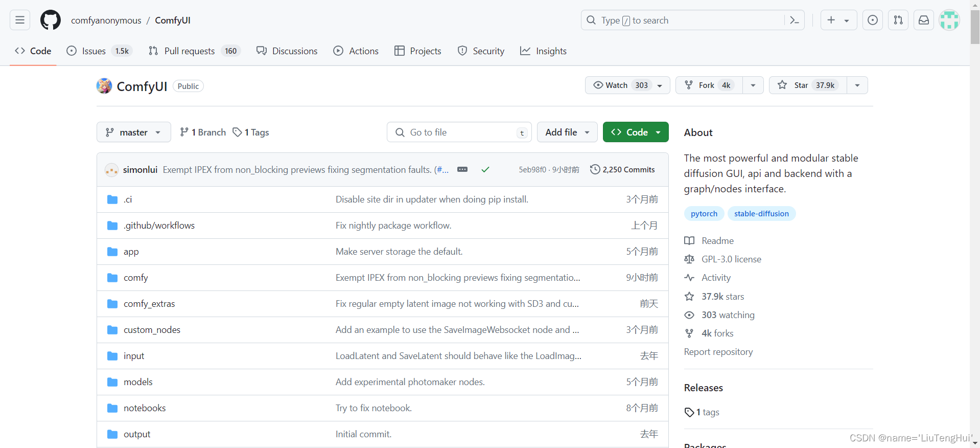Screen dimensions: 980x448
Task: Open the global navigation hamburger menu
Action: pos(20,20)
